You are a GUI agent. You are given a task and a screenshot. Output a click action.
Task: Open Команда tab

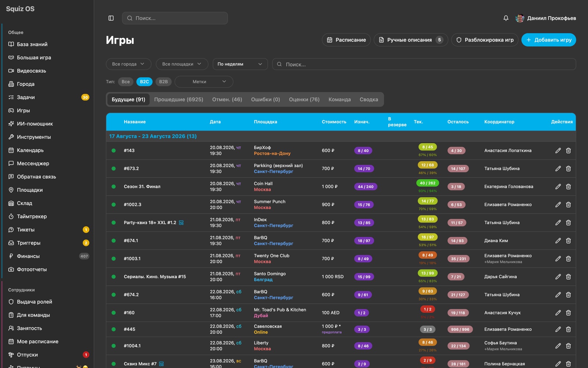pos(340,99)
